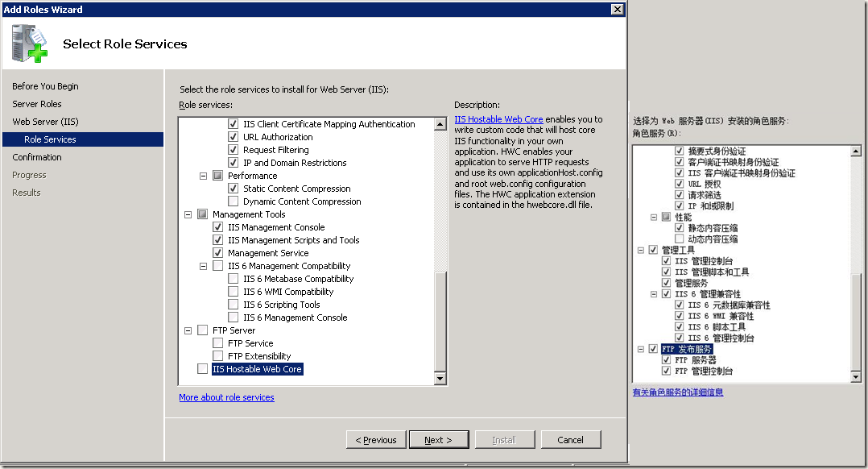Select the Management Service row label

click(x=268, y=253)
